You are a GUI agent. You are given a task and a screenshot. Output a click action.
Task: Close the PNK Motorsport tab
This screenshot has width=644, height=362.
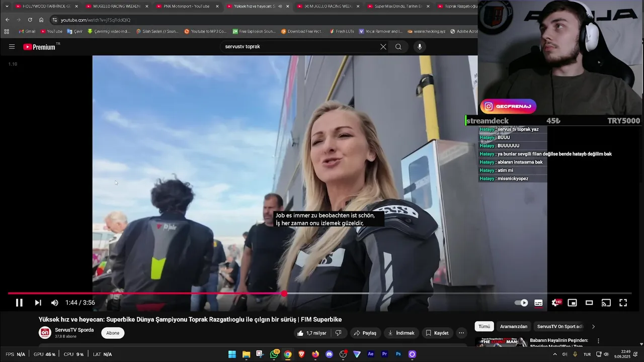coord(217,6)
